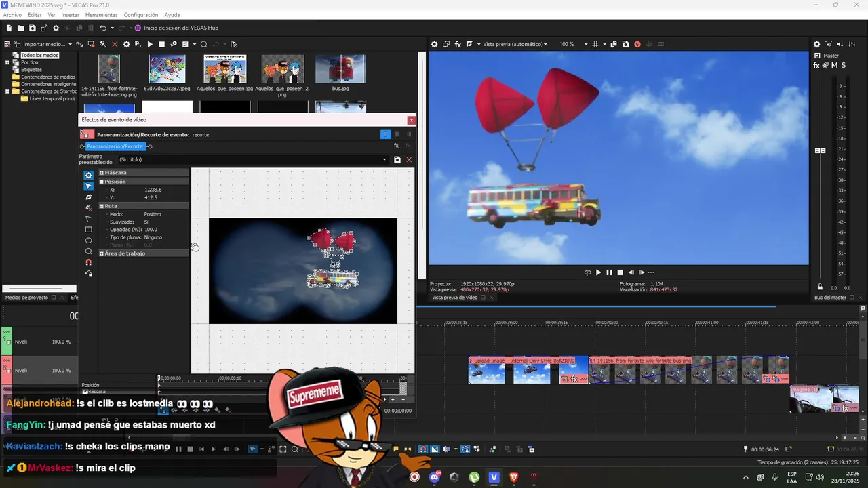The height and width of the screenshot is (488, 868).
Task: Click the Opacidad value 100.0
Action: (x=151, y=230)
